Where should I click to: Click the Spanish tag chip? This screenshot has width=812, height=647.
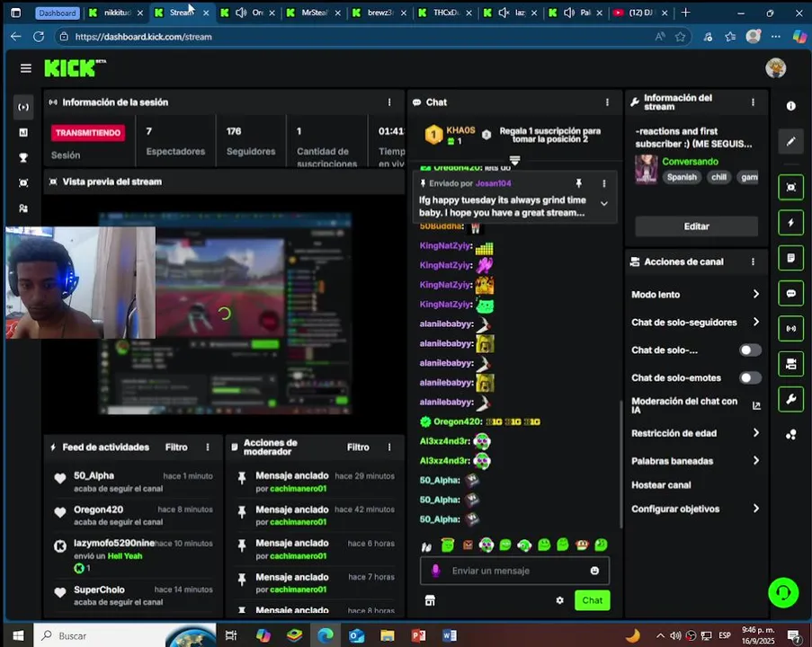pyautogui.click(x=682, y=177)
